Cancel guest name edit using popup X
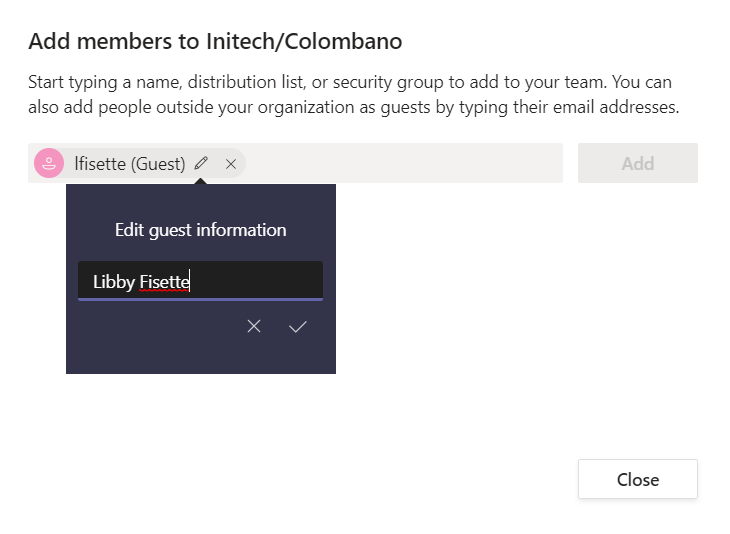The width and height of the screenshot is (730, 534). (x=254, y=326)
